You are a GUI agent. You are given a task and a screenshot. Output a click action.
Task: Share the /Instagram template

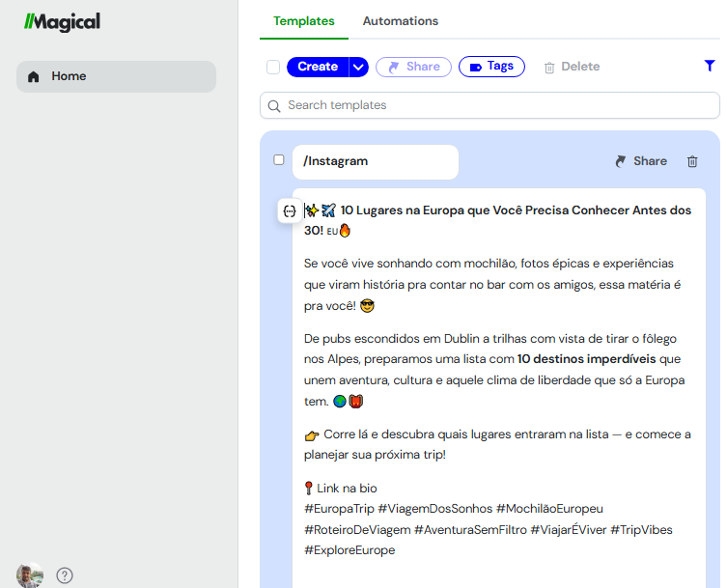tap(641, 161)
